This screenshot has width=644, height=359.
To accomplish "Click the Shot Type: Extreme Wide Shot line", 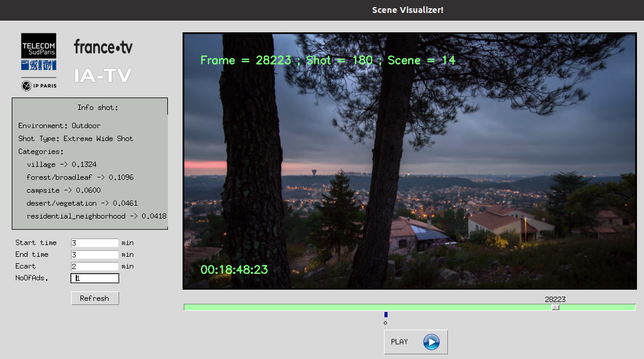I will click(76, 139).
